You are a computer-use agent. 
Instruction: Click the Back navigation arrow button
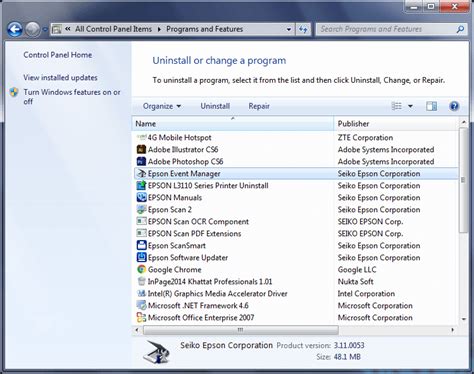15,29
